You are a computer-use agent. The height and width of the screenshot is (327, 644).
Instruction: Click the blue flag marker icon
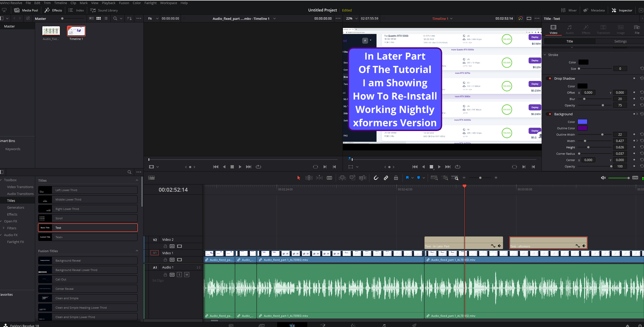pos(407,178)
